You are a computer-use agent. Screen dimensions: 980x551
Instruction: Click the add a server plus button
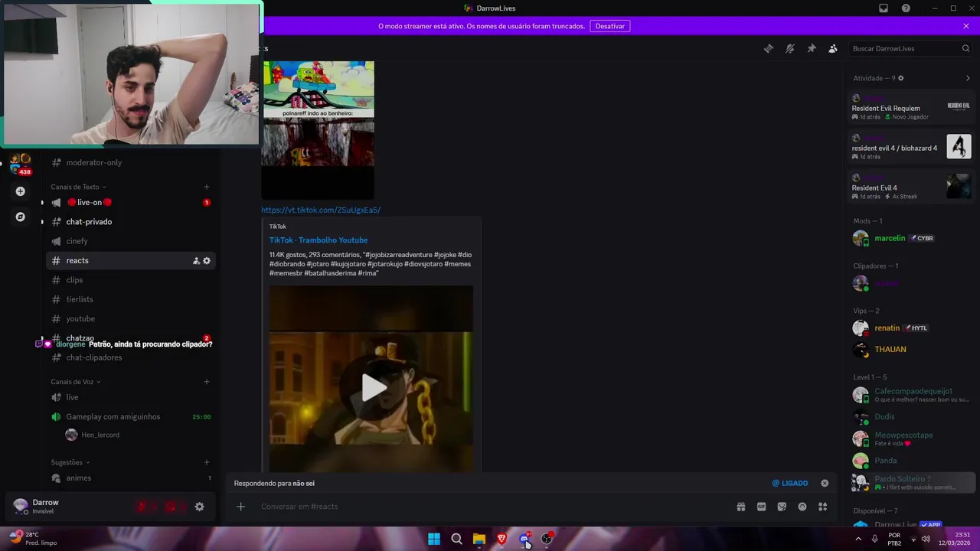tap(21, 191)
